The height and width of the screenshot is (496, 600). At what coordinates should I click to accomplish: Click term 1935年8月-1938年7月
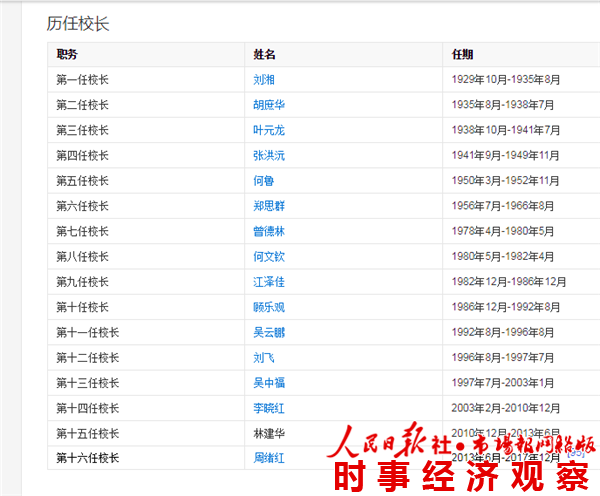[x=502, y=105]
